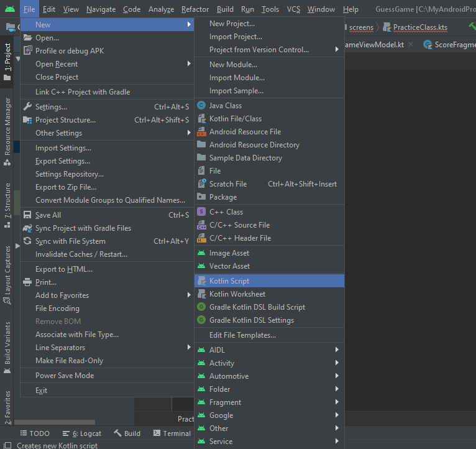Screen dimensions: 476x449
Task: Select Invalidate Caches / Restart
Action: click(x=81, y=254)
